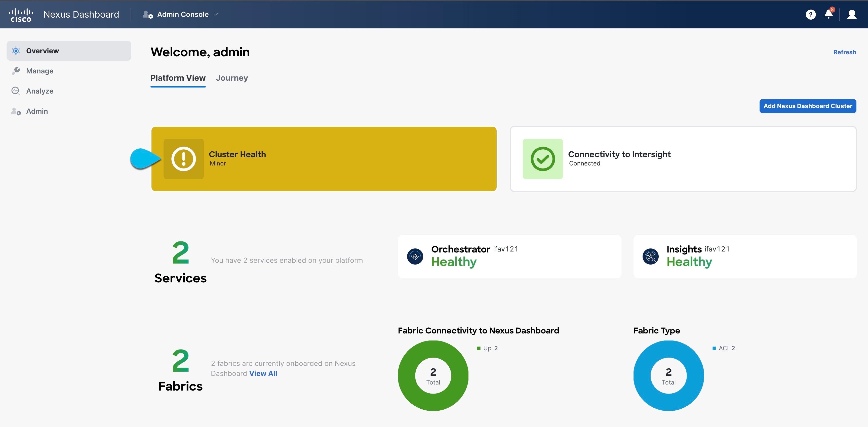Viewport: 868px width, 427px height.
Task: Click the '2 Fabrics' count
Action: coord(180,370)
